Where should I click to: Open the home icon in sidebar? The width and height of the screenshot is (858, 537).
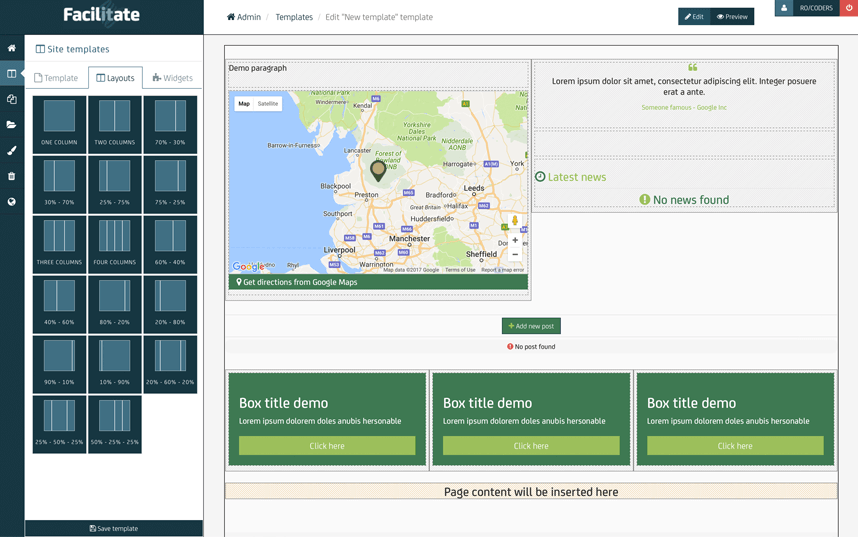click(12, 48)
